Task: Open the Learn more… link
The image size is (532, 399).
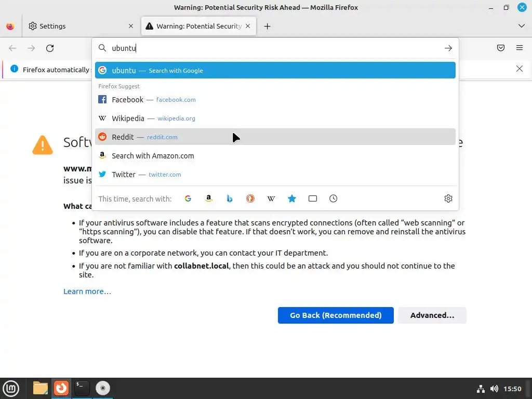Action: tap(87, 291)
